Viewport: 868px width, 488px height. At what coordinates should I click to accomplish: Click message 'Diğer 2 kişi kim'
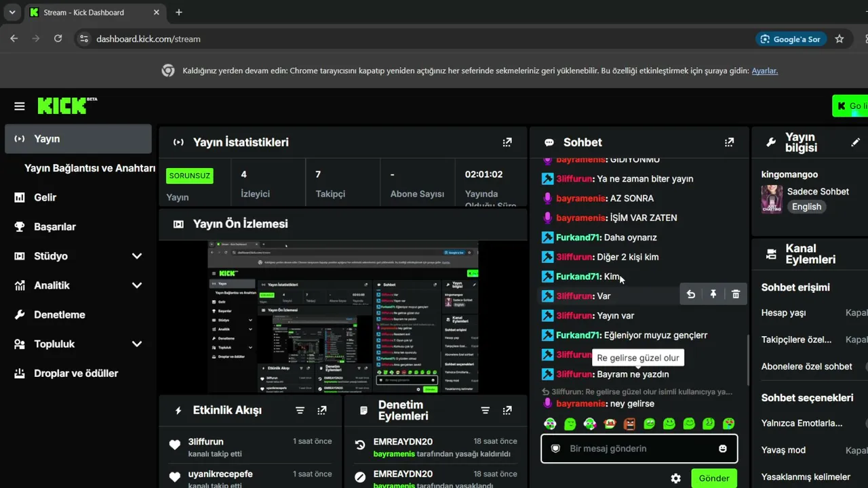coord(628,258)
